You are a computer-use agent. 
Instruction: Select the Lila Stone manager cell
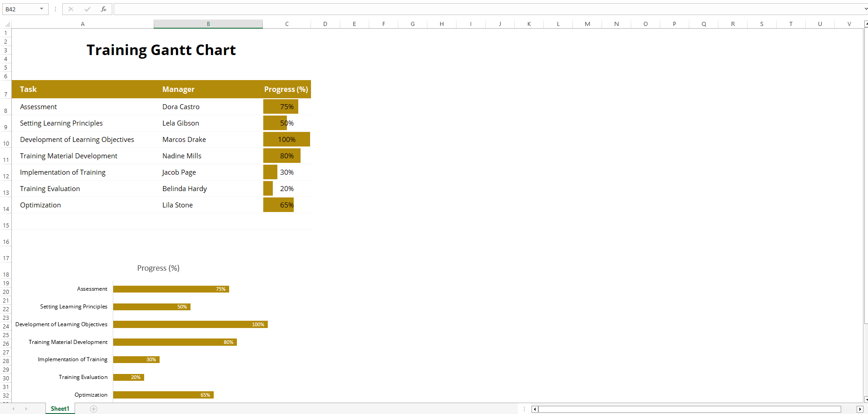tap(208, 205)
